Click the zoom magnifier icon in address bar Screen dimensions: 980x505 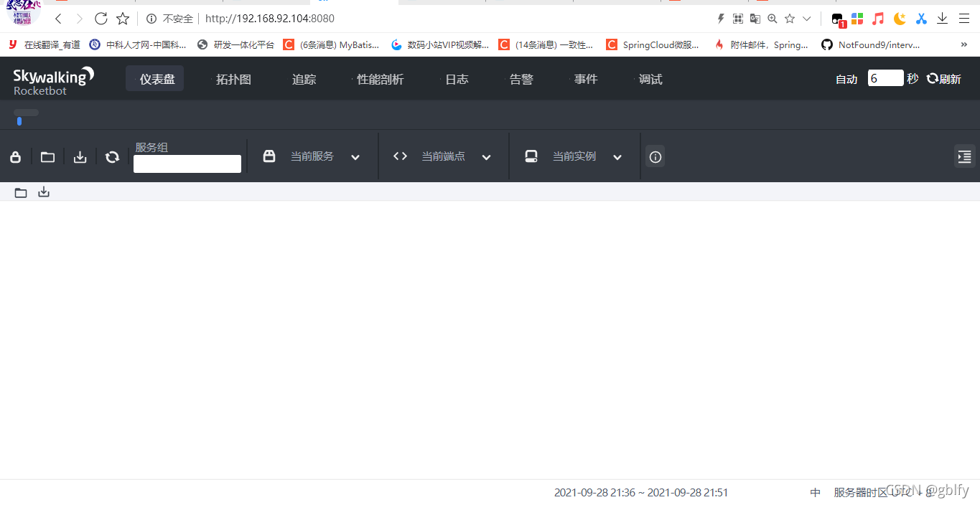[773, 19]
